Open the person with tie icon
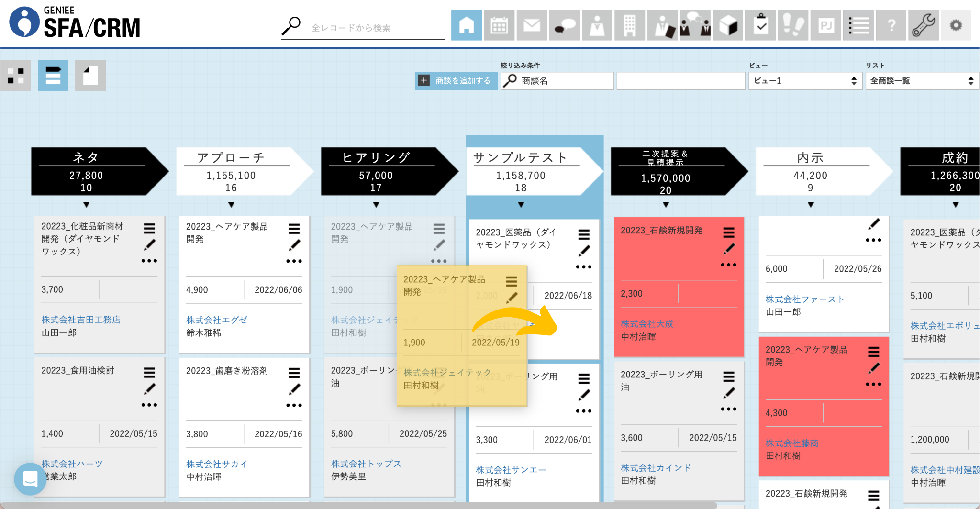 [x=597, y=25]
